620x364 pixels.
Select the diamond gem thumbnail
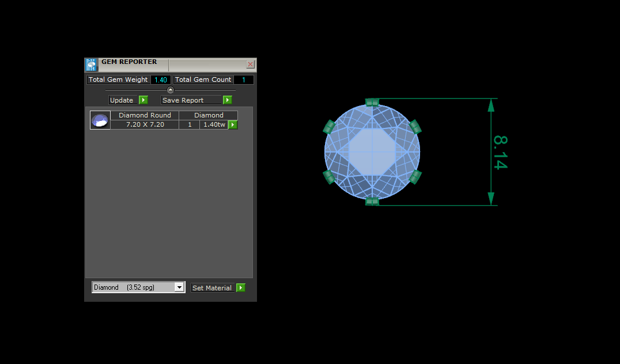100,120
